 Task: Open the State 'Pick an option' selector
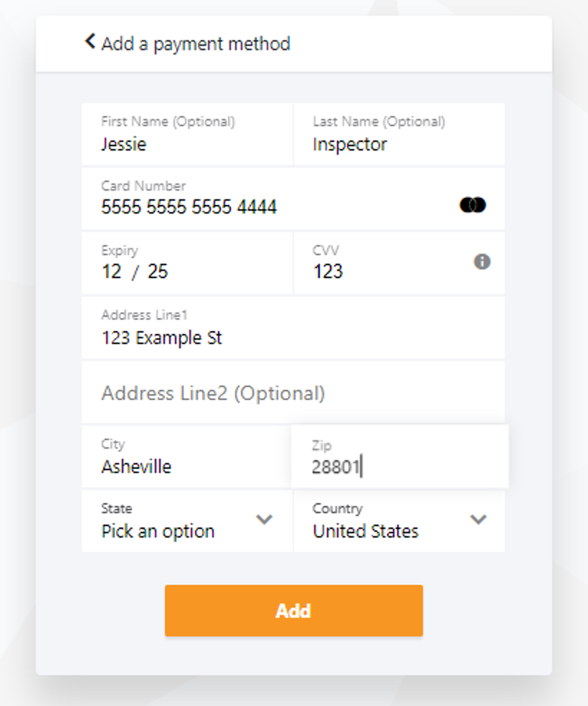158,531
